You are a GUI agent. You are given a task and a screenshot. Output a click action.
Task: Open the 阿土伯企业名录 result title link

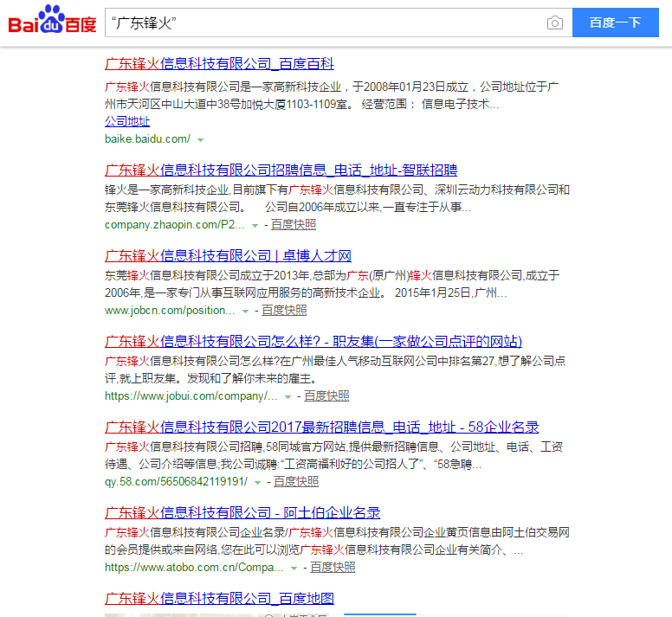tap(242, 512)
